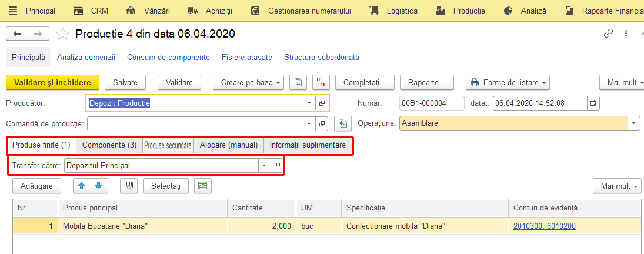The image size is (644, 254).
Task: Click the back navigation arrow
Action: (17, 34)
